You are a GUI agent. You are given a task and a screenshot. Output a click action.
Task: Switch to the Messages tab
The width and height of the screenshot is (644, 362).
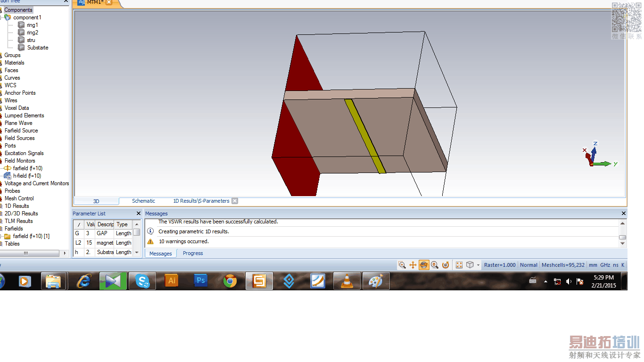(161, 254)
